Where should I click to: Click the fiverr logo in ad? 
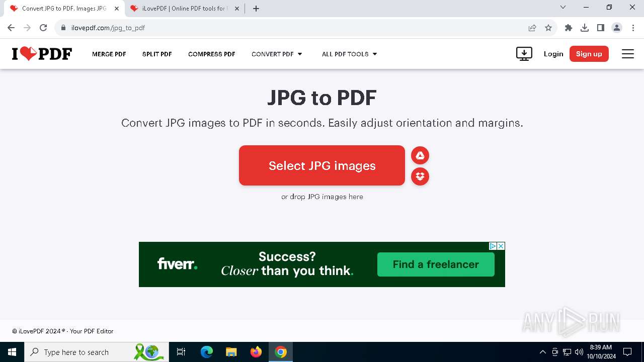click(177, 264)
